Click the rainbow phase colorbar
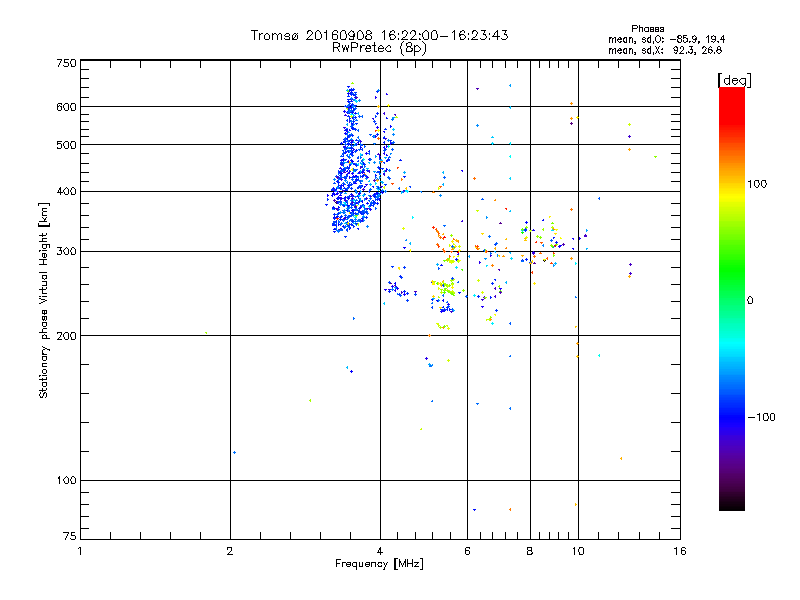The image size is (800, 600). 732,298
